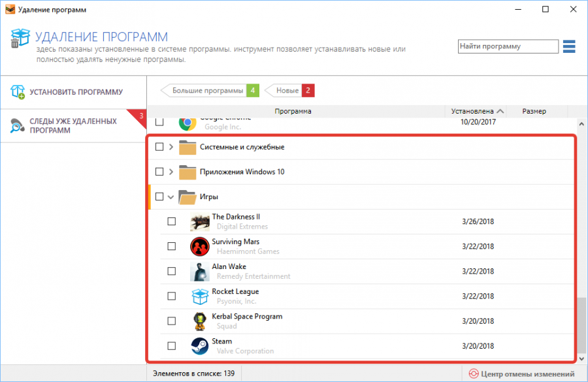Image resolution: width=588 pixels, height=382 pixels.
Task: Click the Steam logo icon
Action: (x=200, y=346)
